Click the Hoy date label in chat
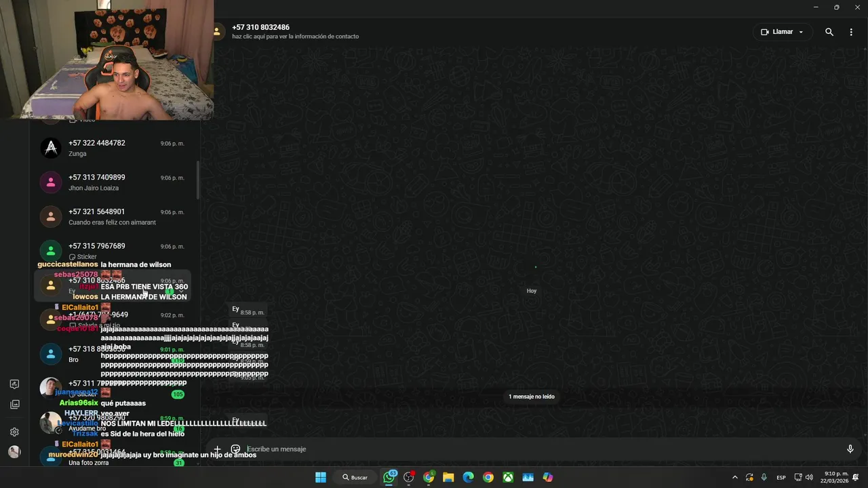 (532, 291)
